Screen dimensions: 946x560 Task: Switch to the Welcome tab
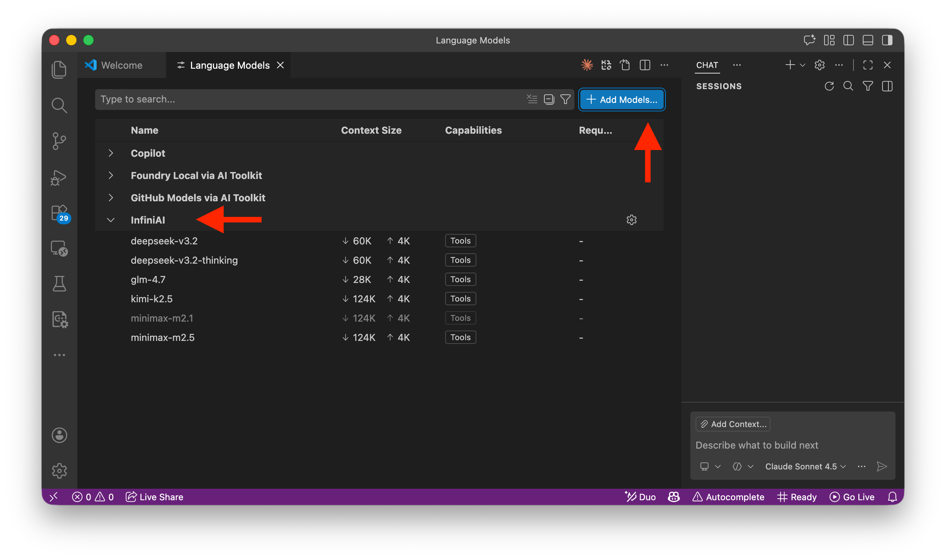tap(122, 65)
